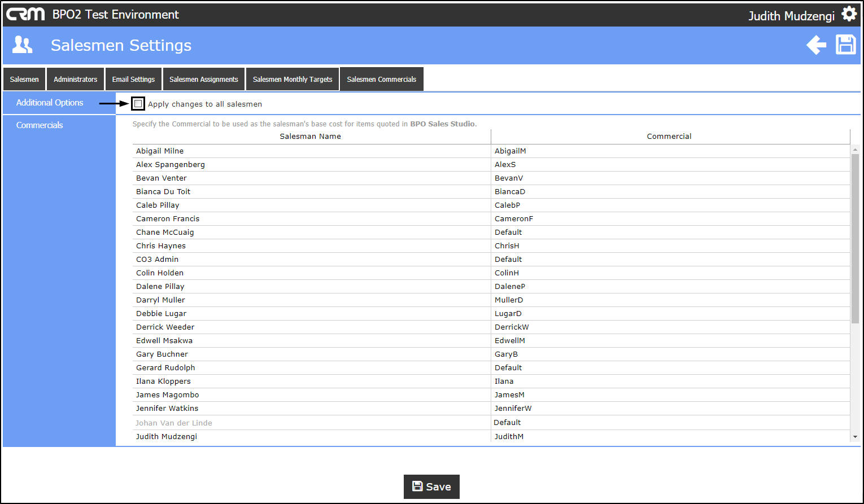Open Salesmen Monthly Targets tab

click(x=293, y=79)
